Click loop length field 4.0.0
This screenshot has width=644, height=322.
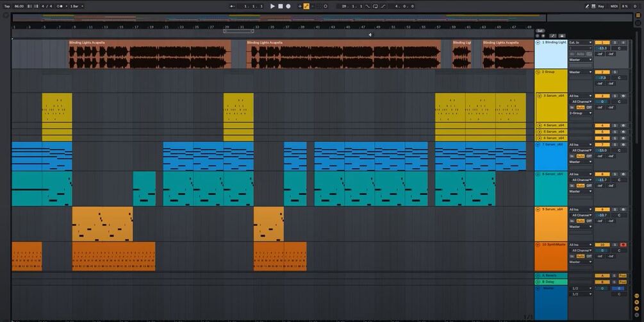point(401,6)
